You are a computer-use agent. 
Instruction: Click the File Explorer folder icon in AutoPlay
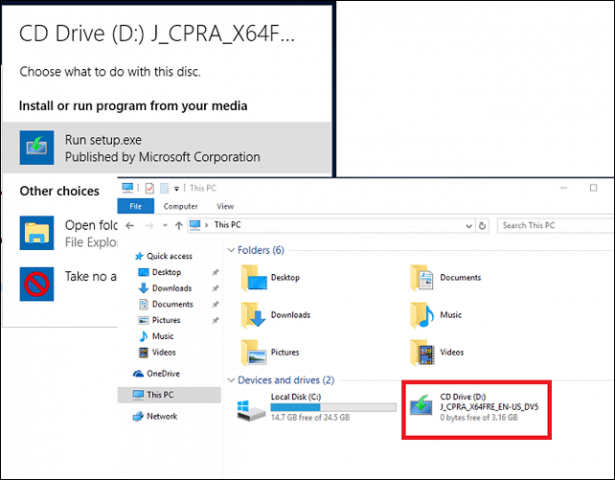pyautogui.click(x=37, y=233)
